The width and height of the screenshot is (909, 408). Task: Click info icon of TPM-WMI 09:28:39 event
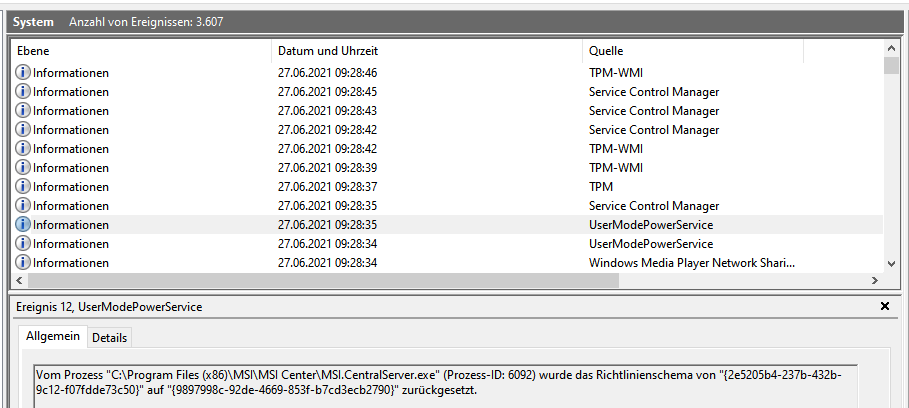point(23,167)
